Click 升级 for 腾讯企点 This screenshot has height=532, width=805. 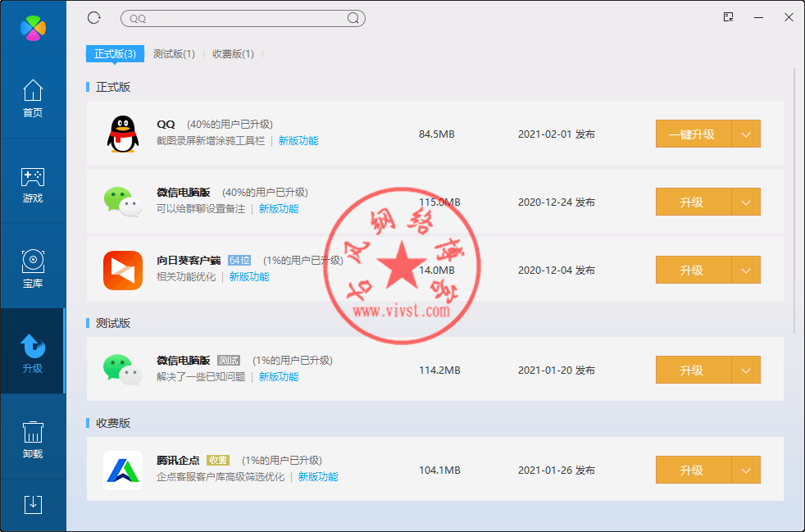tap(693, 470)
